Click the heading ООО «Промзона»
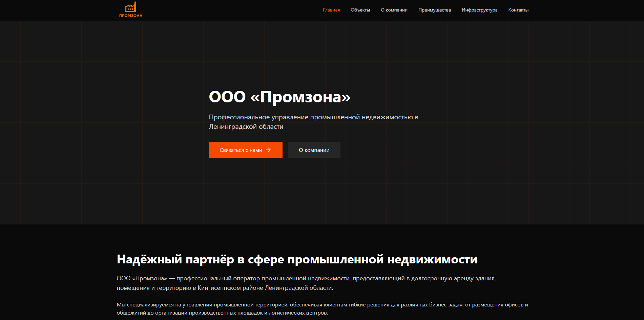The image size is (644, 320). (280, 97)
